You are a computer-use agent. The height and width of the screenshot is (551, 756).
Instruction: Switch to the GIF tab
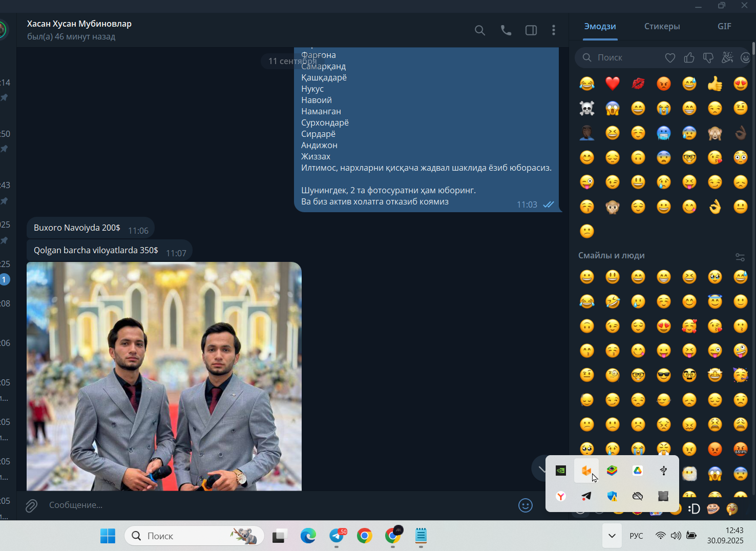[x=724, y=27]
